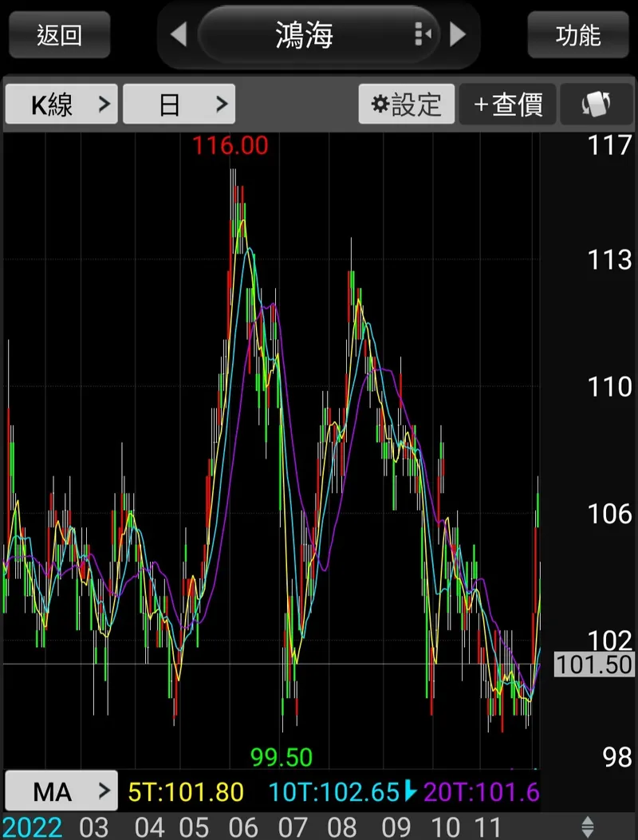The width and height of the screenshot is (638, 840).
Task: Switch to next stock with right arrow
Action: coord(458,35)
